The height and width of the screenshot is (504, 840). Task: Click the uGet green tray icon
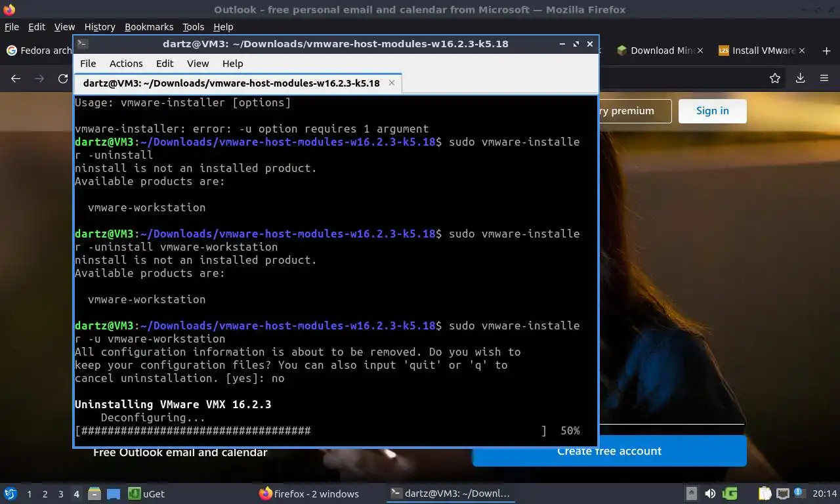730,493
